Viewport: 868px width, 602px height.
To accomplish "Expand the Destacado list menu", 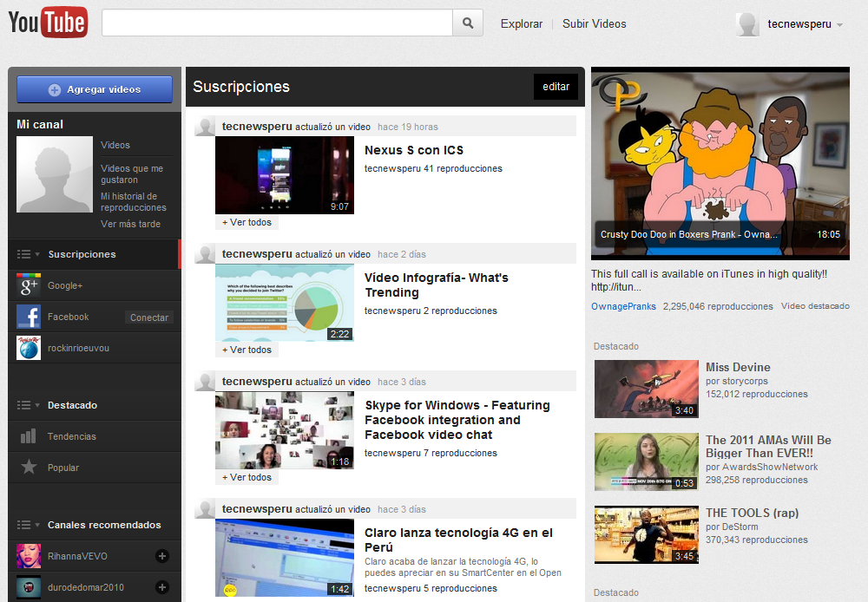I will click(29, 405).
